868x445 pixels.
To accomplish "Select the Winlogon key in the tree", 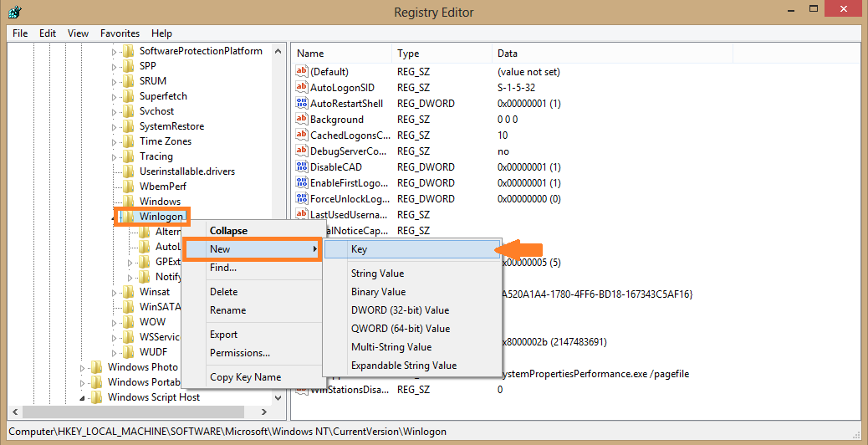I will pyautogui.click(x=161, y=217).
